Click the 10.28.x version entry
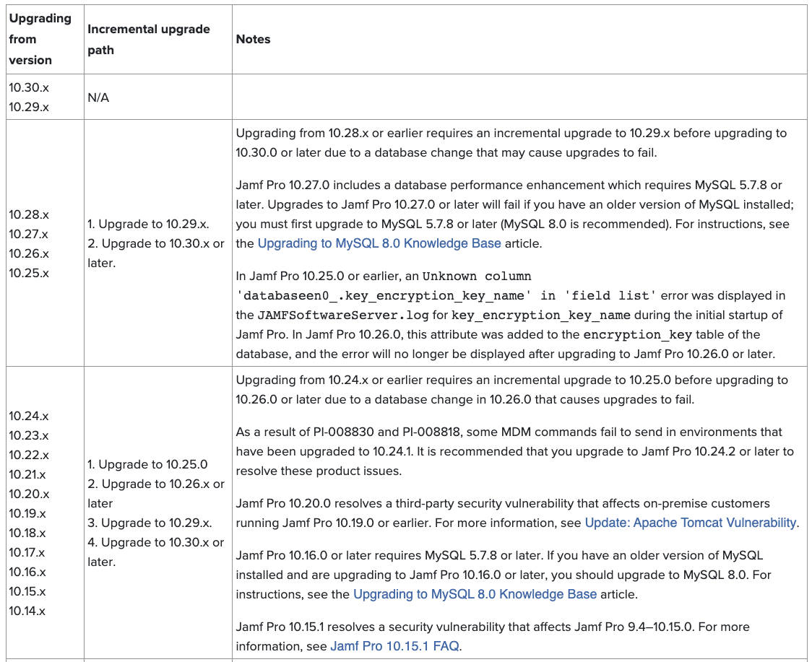Image resolution: width=812 pixels, height=662 pixels. [x=29, y=214]
